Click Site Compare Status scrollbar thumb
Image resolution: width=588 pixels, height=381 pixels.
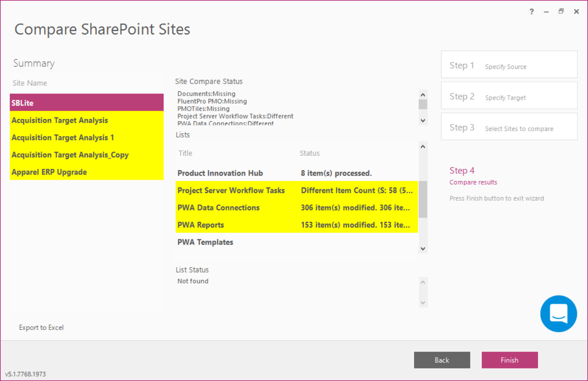[423, 104]
